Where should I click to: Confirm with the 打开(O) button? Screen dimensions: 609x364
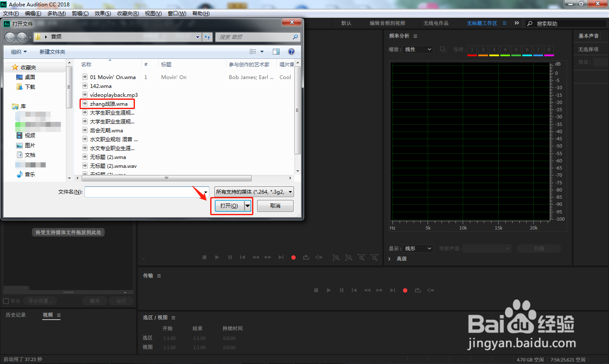[x=229, y=206]
